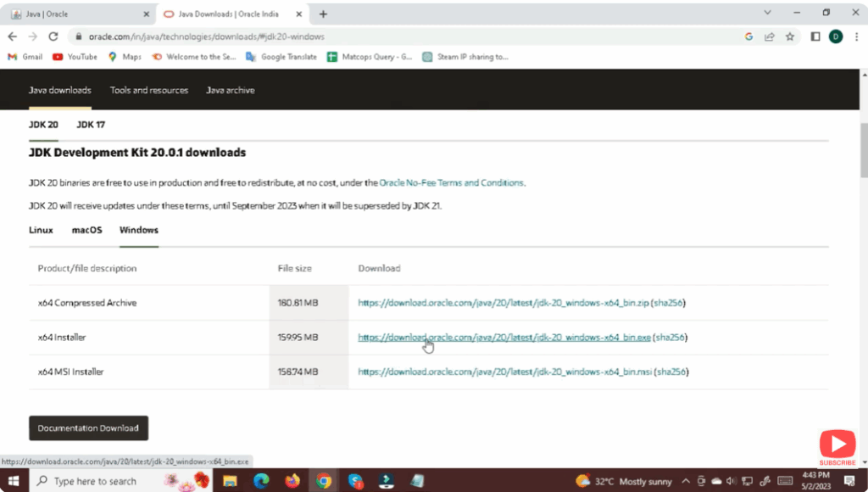Reload the Java Downloads page
This screenshot has width=868, height=492.
53,36
